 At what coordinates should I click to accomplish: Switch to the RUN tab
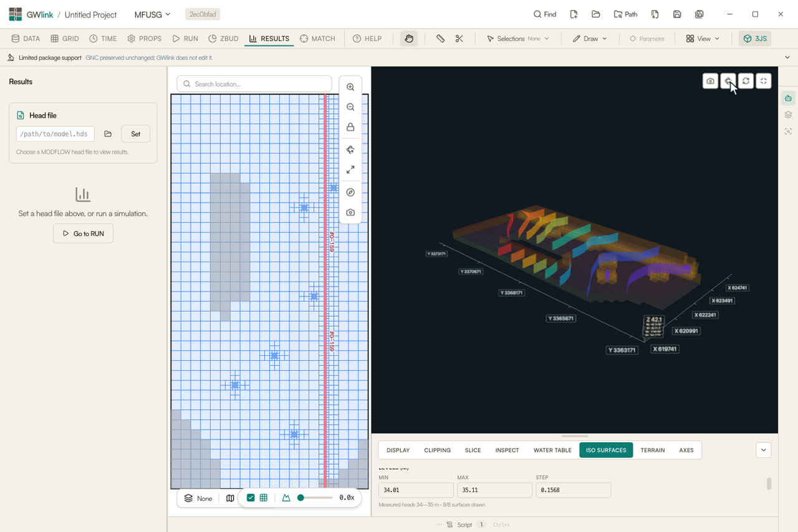[185, 39]
